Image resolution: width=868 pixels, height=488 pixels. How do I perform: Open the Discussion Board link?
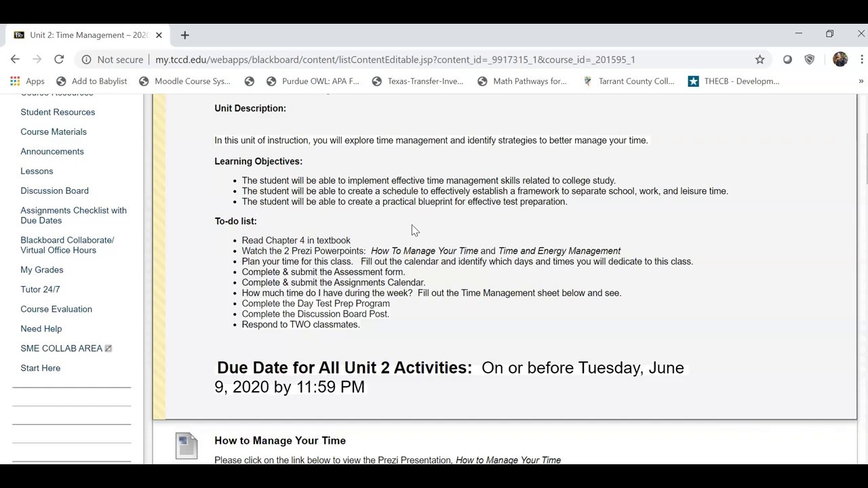tap(54, 191)
